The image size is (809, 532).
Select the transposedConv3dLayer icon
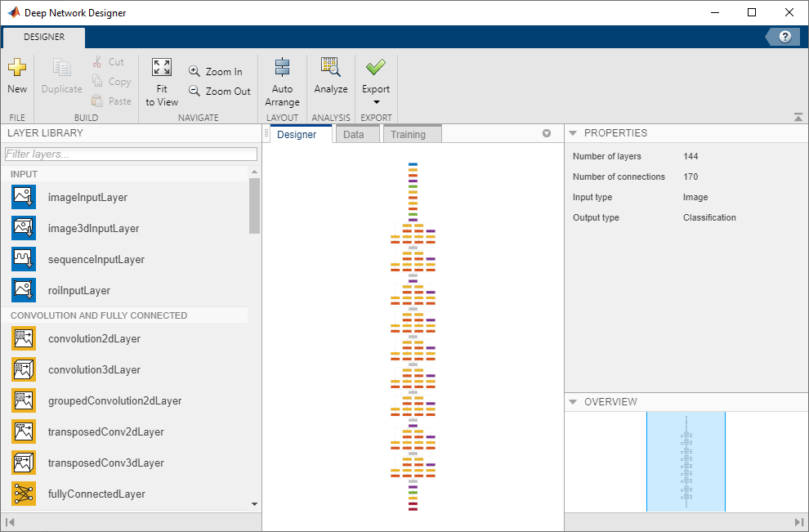24,463
